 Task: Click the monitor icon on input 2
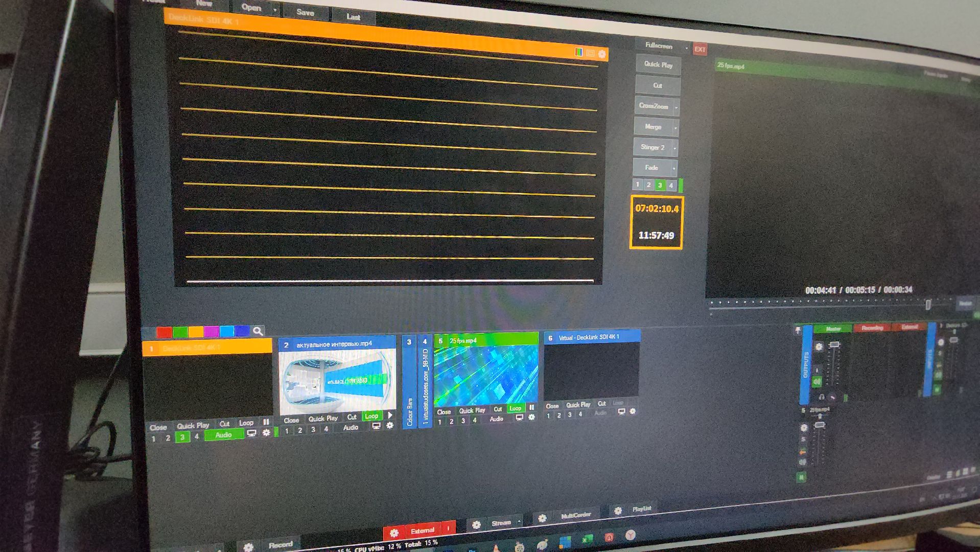tap(377, 426)
